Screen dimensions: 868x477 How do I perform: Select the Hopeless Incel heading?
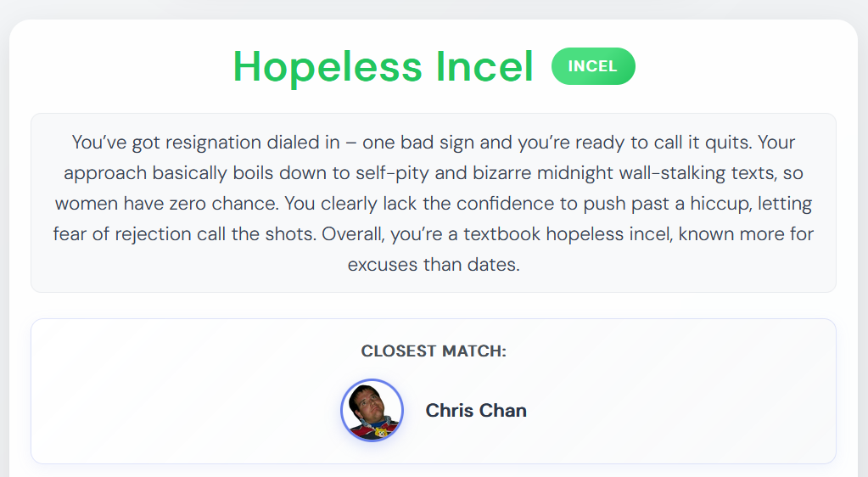(383, 66)
